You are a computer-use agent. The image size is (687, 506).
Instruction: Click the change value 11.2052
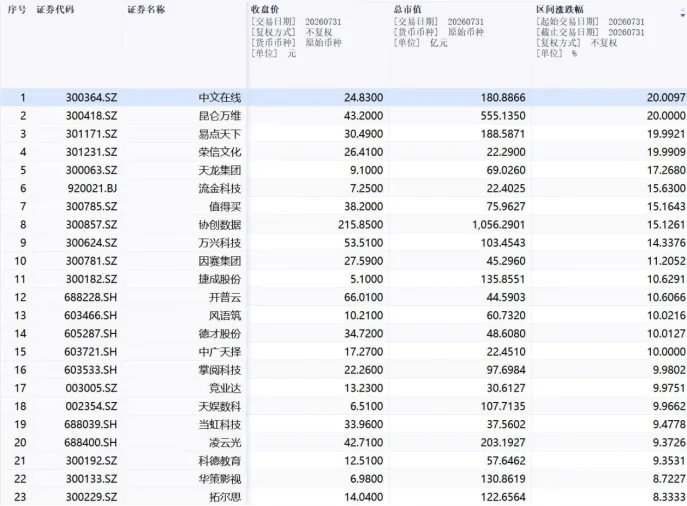(x=666, y=261)
